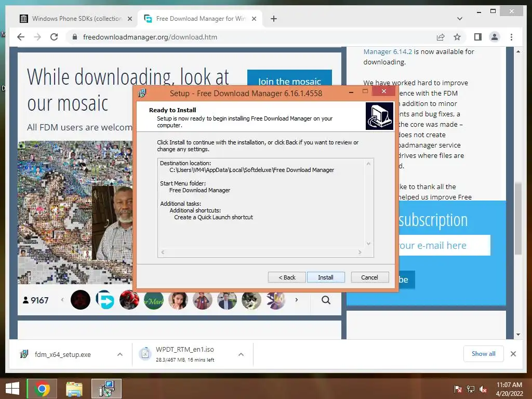Select the Free Download Manager browser tab
The width and height of the screenshot is (532, 399).
coord(200,19)
